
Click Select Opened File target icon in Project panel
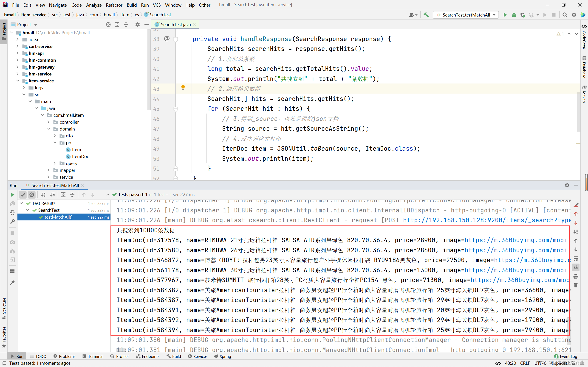[x=108, y=25]
